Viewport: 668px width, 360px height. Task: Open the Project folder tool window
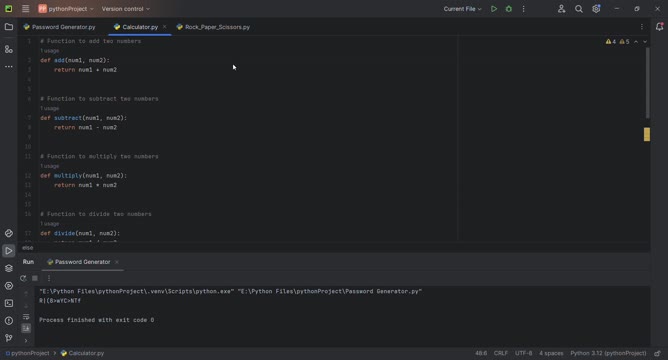coord(9,27)
